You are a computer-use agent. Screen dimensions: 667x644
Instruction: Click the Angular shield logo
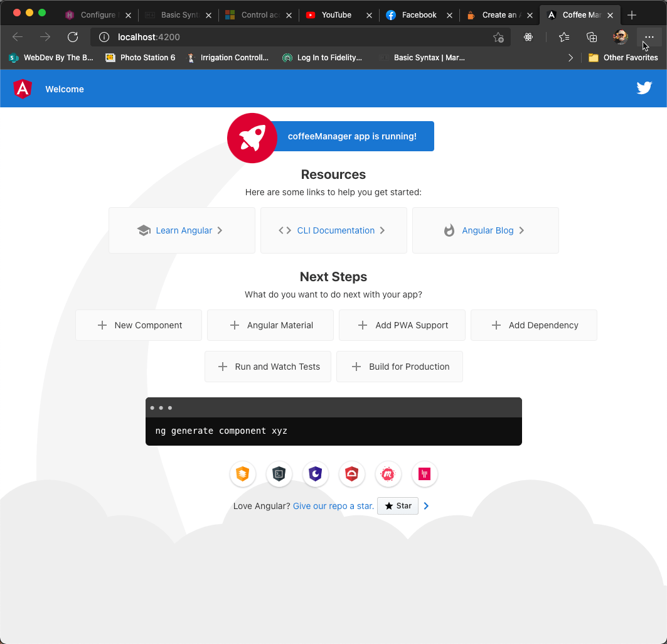[x=23, y=89]
